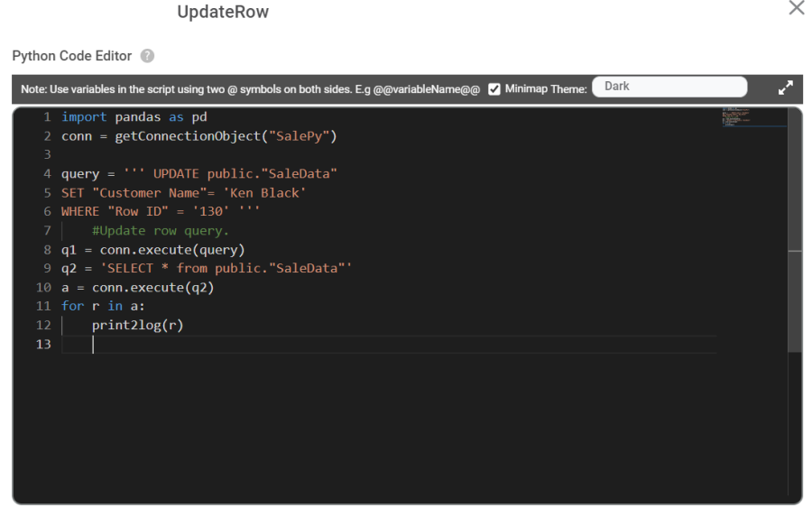Click the SELECT query string on line 9
Screen dimensions: 812x517
pos(226,268)
